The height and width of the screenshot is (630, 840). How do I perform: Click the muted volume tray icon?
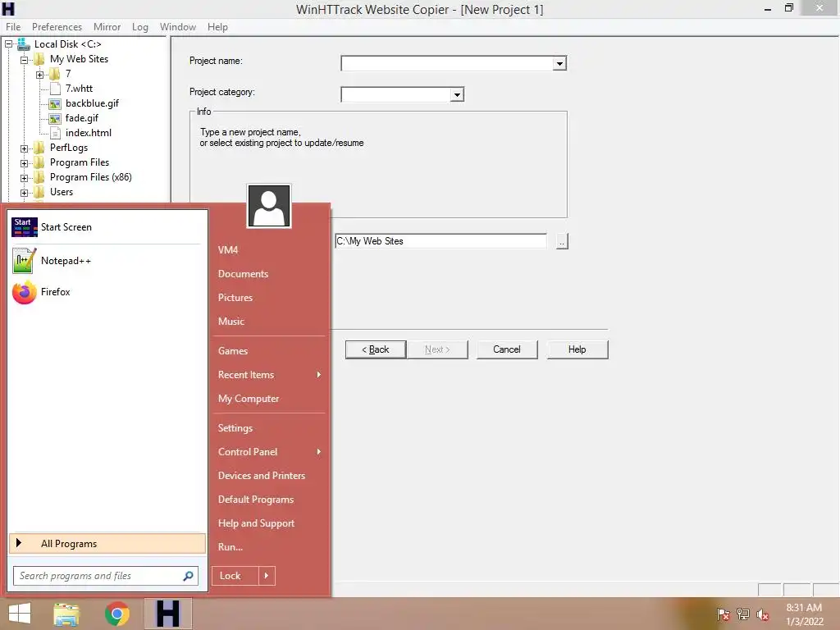point(763,614)
